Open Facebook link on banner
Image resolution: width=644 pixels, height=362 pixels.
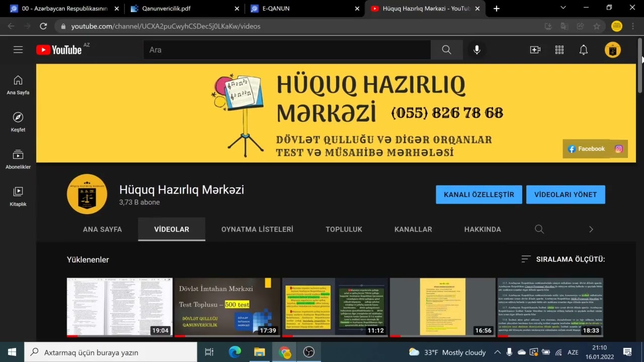coord(586,149)
